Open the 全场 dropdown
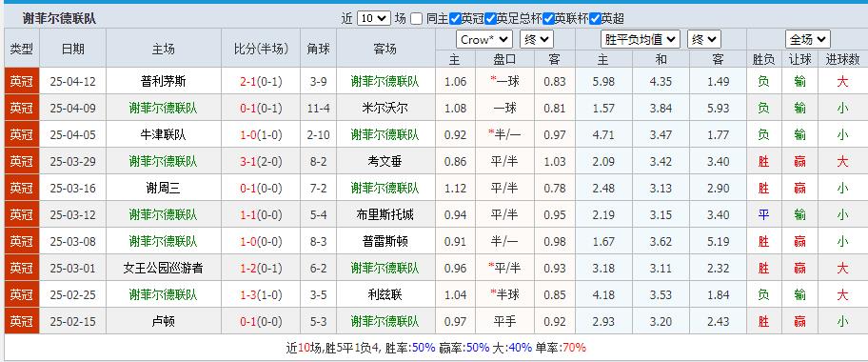 click(807, 39)
